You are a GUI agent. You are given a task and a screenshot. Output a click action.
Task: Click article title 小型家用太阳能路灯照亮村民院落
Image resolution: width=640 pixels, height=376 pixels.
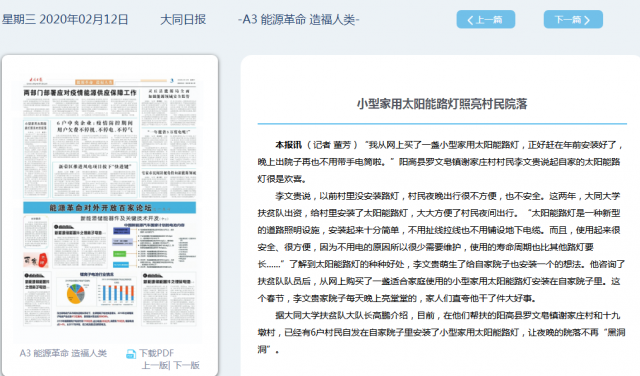[442, 104]
